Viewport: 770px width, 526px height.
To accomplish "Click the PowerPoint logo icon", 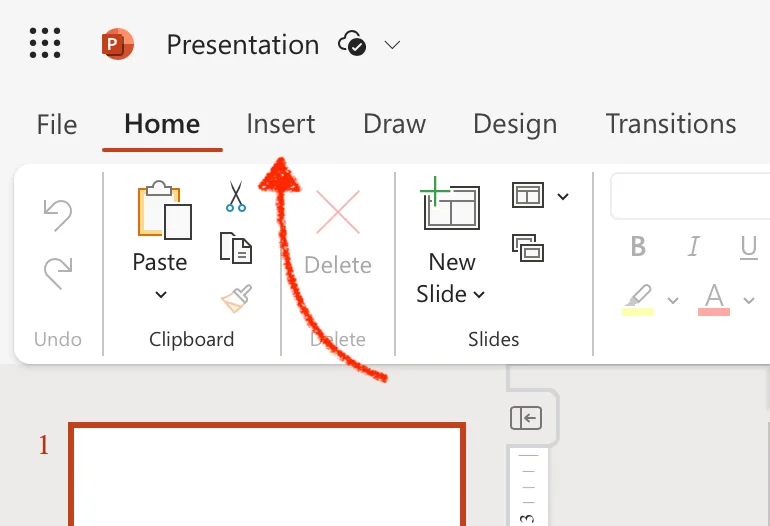I will [118, 44].
